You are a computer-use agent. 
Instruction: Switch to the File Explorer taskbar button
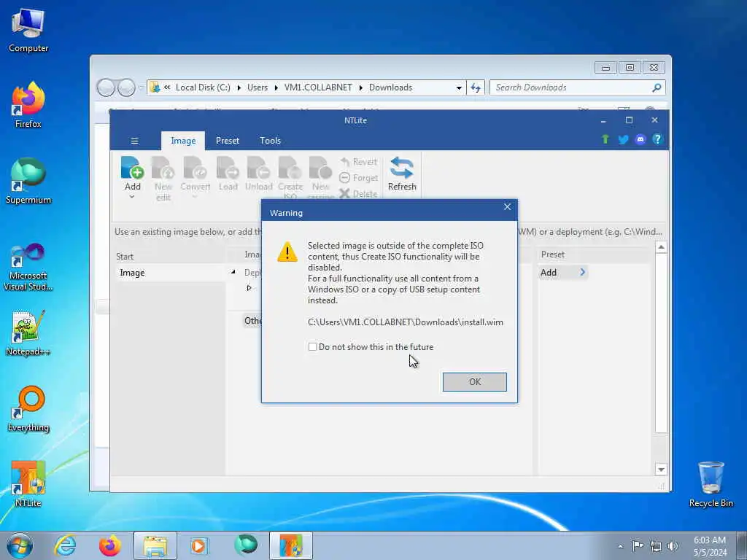(155, 545)
